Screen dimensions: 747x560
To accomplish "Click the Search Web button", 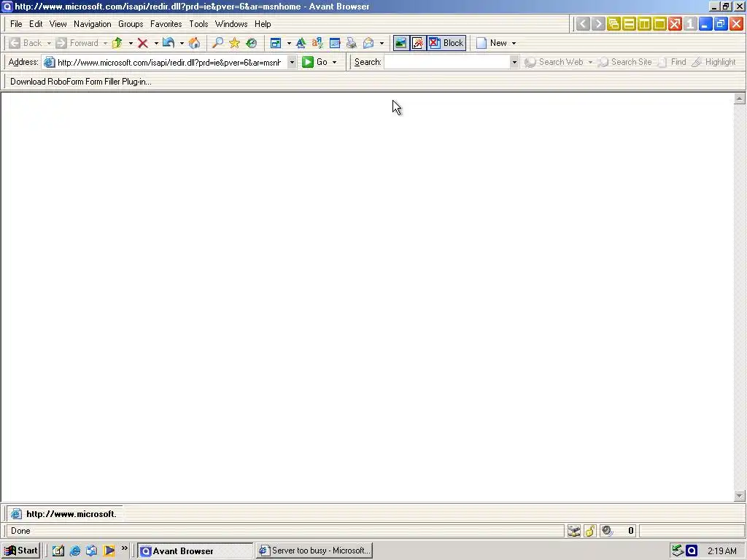I will (x=554, y=62).
